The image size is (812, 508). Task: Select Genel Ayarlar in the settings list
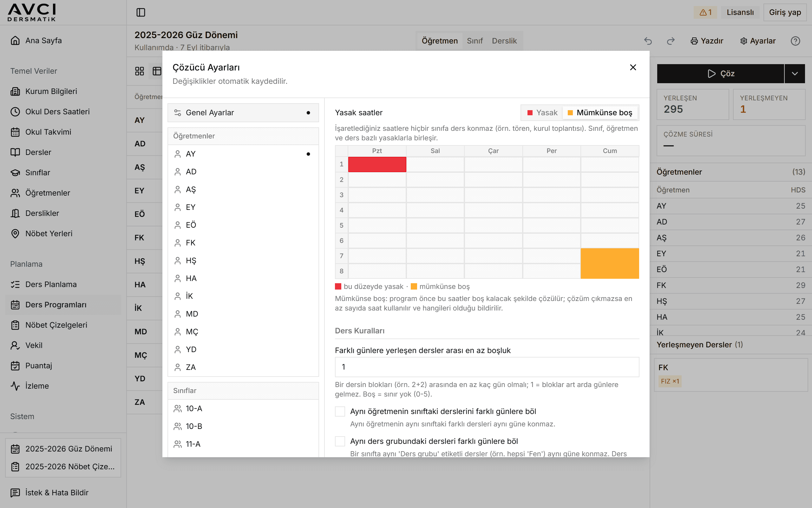(243, 112)
